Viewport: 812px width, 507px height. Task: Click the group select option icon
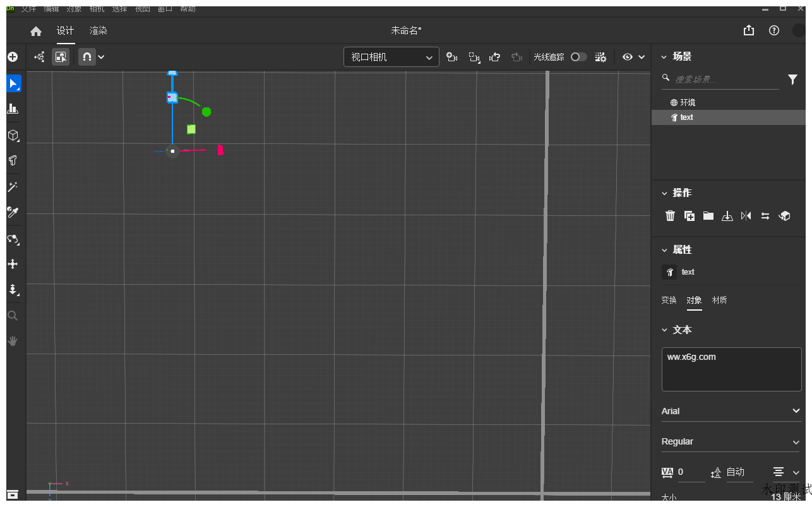click(39, 57)
